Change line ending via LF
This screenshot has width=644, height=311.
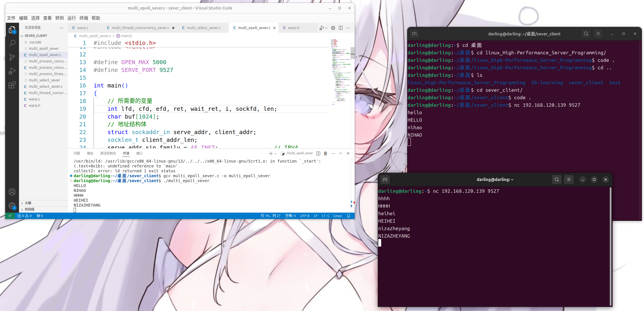pyautogui.click(x=316, y=216)
